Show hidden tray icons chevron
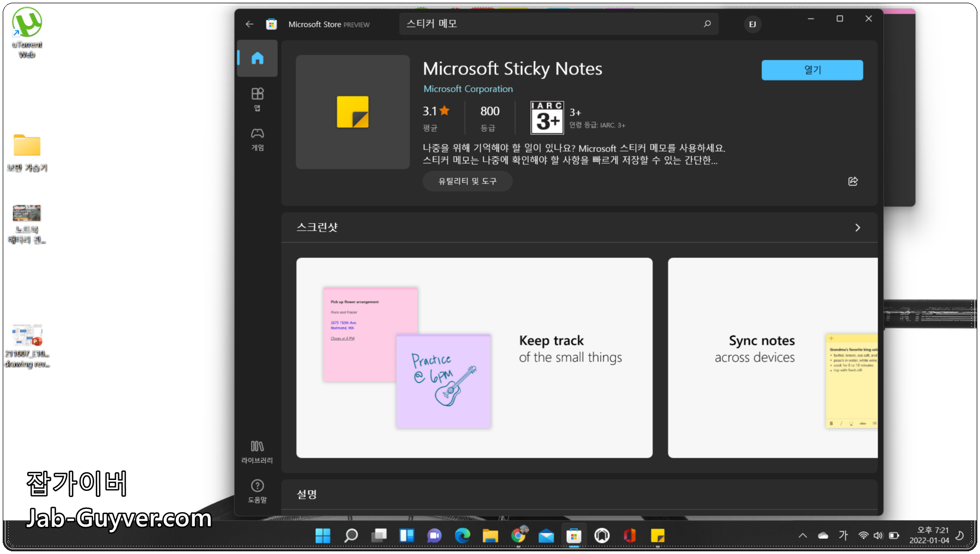This screenshot has width=980, height=554. 803,535
